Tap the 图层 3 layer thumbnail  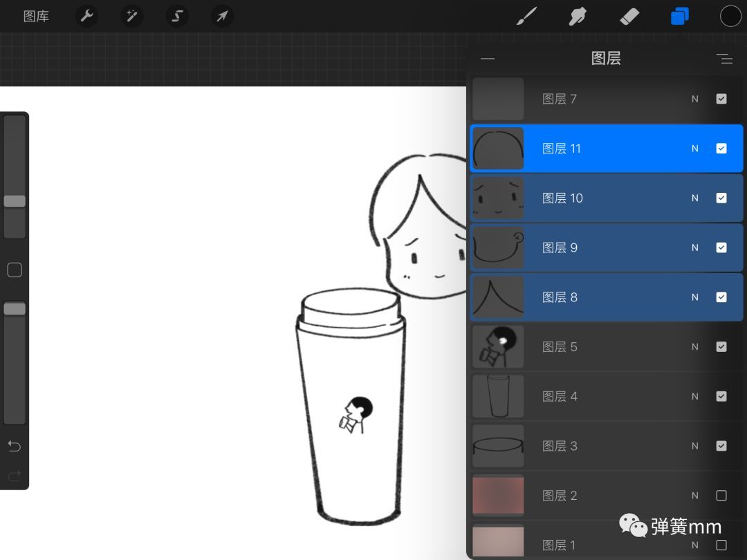498,446
